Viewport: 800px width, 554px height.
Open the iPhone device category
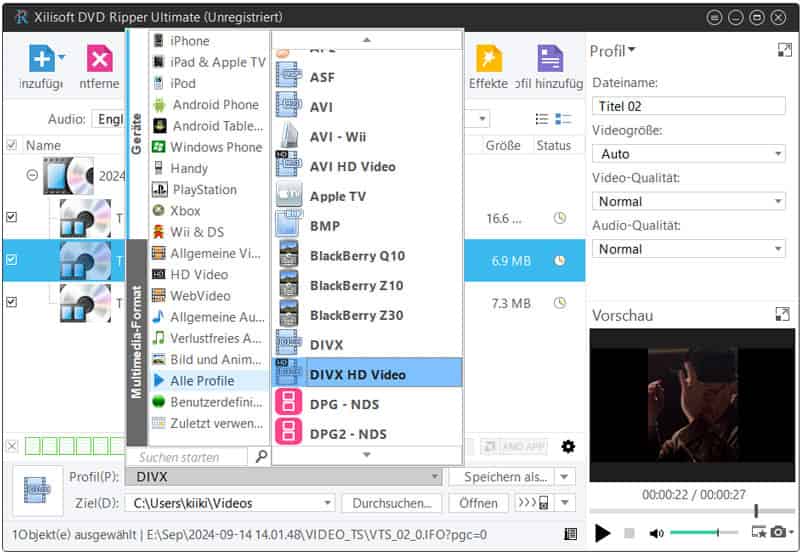tap(209, 41)
